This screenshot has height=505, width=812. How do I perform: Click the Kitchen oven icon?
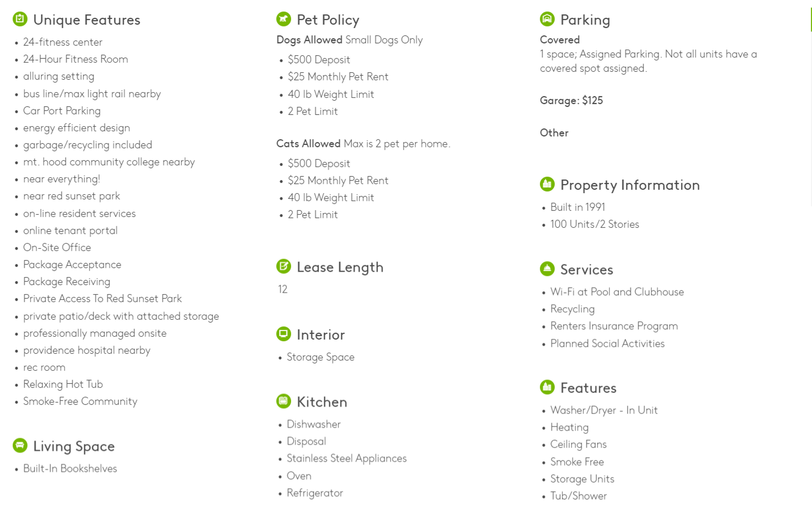pos(284,401)
